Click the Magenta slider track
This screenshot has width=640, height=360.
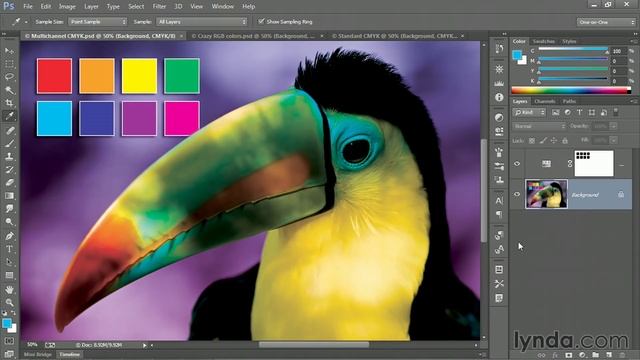tap(573, 59)
